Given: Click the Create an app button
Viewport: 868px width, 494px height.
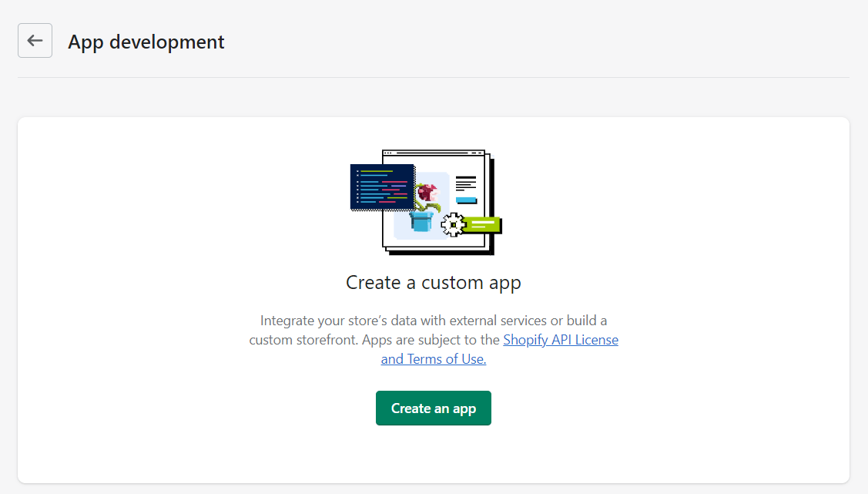Looking at the screenshot, I should click(434, 408).
